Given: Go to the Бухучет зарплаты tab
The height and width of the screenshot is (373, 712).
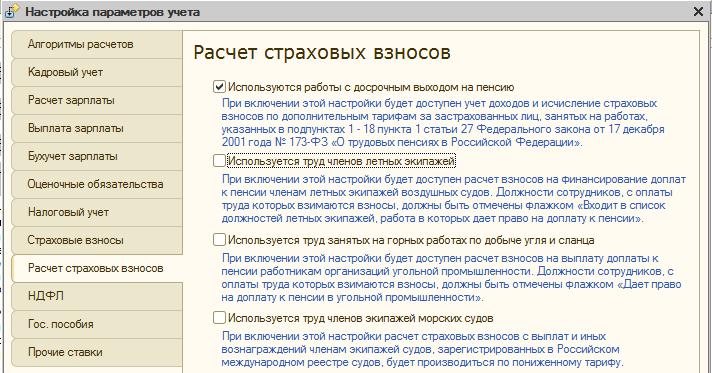Looking at the screenshot, I should coord(97,156).
